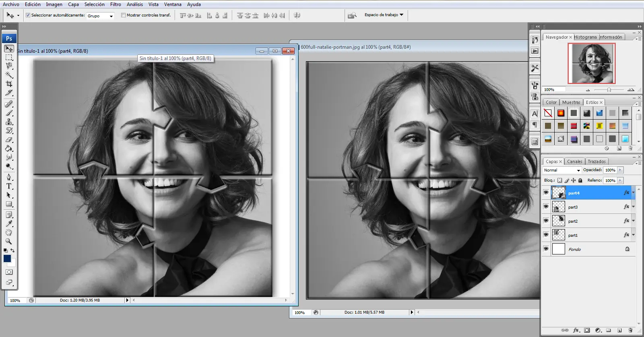Create a new group folder
This screenshot has width=644, height=337.
pos(609,330)
